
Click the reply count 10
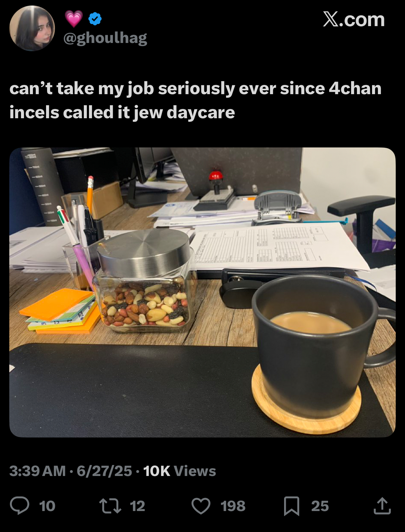47,506
